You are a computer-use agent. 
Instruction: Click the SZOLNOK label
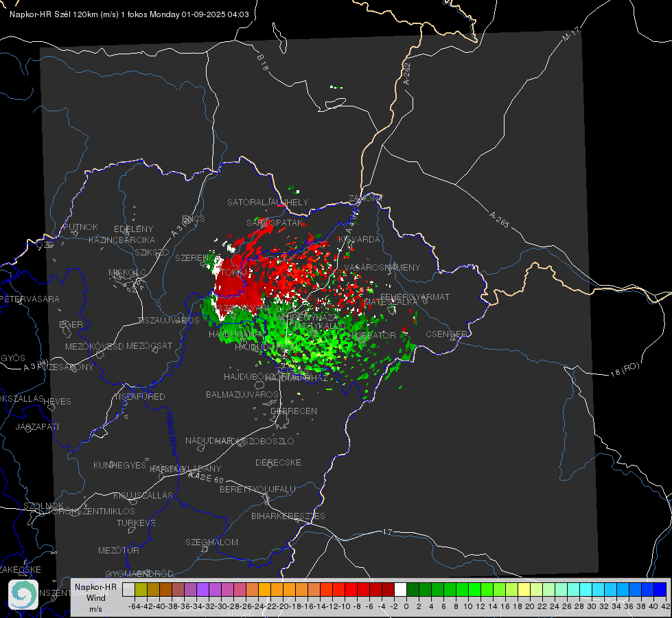(44, 506)
